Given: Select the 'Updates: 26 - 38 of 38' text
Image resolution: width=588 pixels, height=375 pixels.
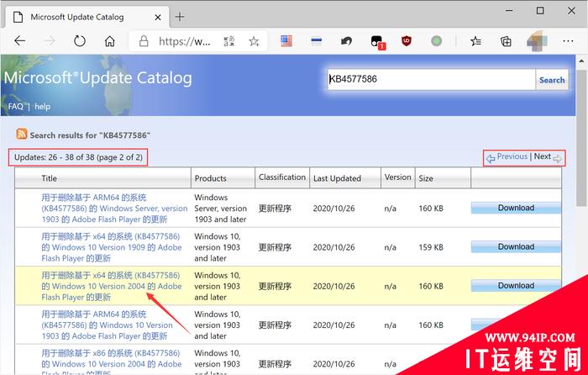Looking at the screenshot, I should [x=78, y=157].
